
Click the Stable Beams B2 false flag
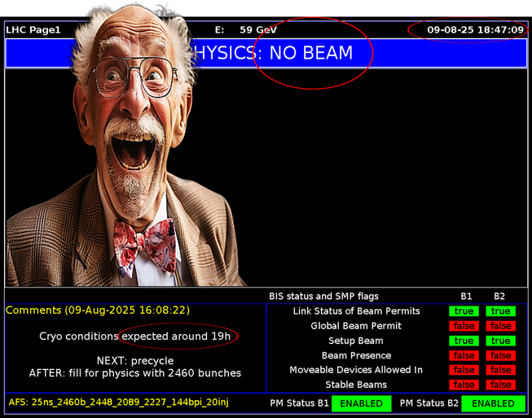coord(500,385)
